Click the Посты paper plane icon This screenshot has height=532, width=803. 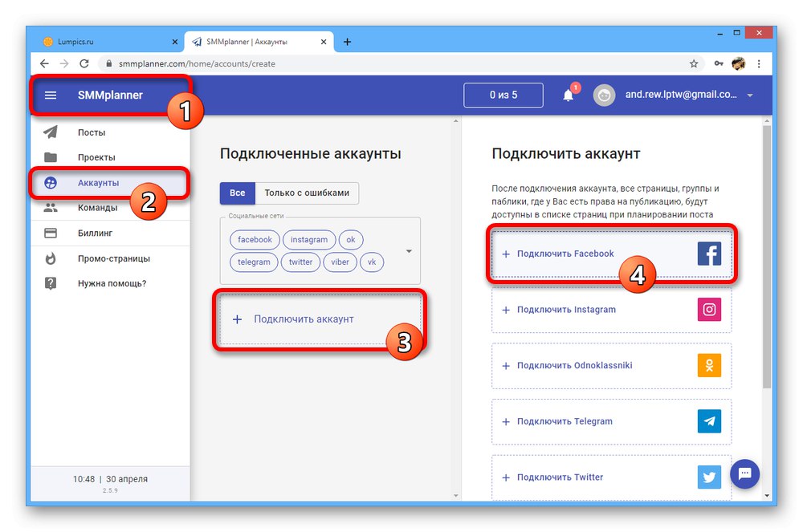click(x=50, y=132)
